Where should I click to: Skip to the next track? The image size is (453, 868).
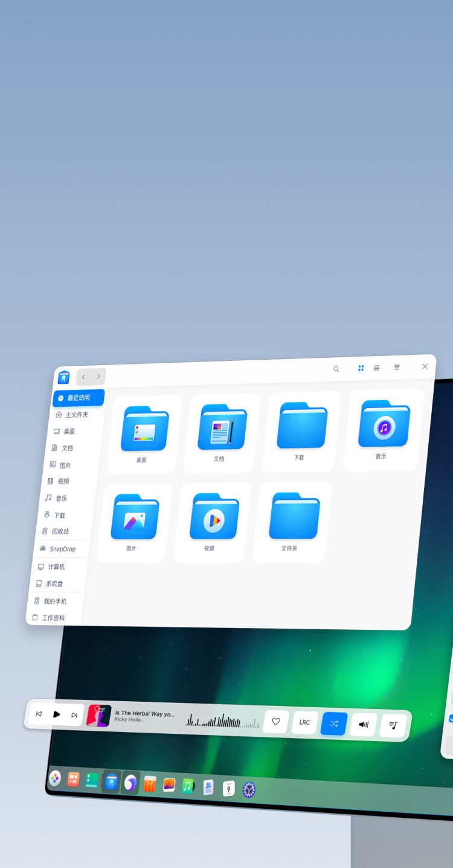coord(74,715)
